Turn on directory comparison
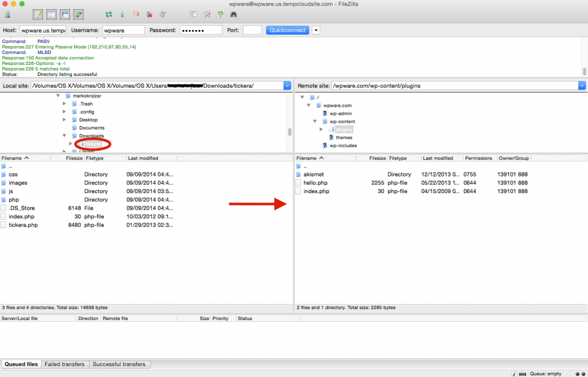 coord(207,14)
